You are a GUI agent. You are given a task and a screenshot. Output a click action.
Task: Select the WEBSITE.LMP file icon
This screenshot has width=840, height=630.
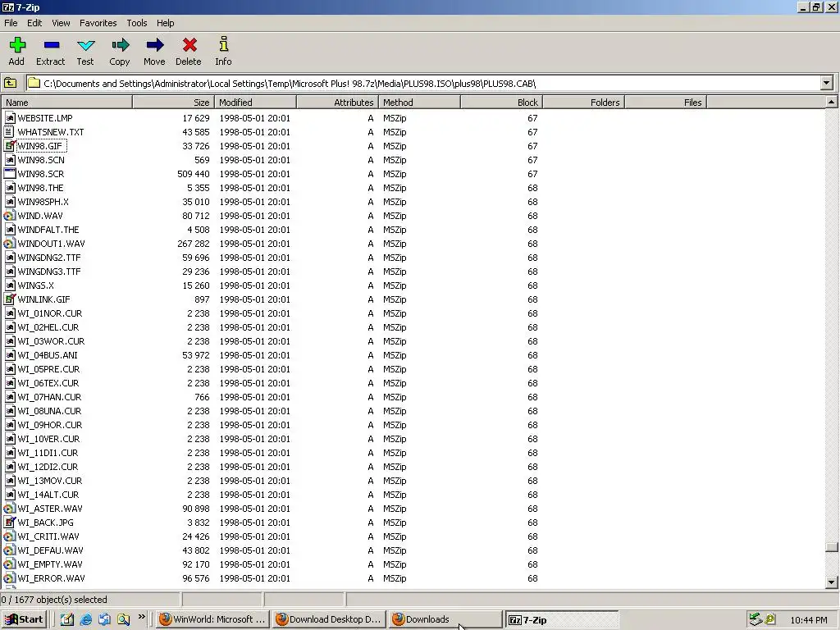(x=10, y=118)
